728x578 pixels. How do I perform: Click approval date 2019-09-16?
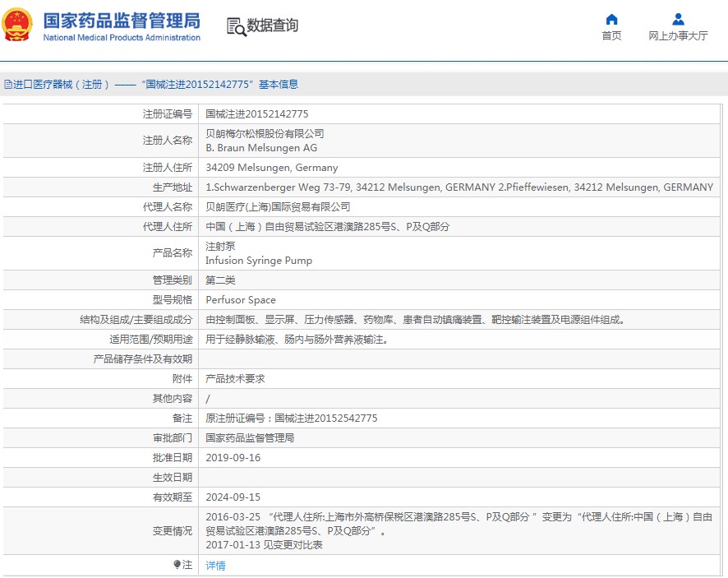click(x=233, y=458)
